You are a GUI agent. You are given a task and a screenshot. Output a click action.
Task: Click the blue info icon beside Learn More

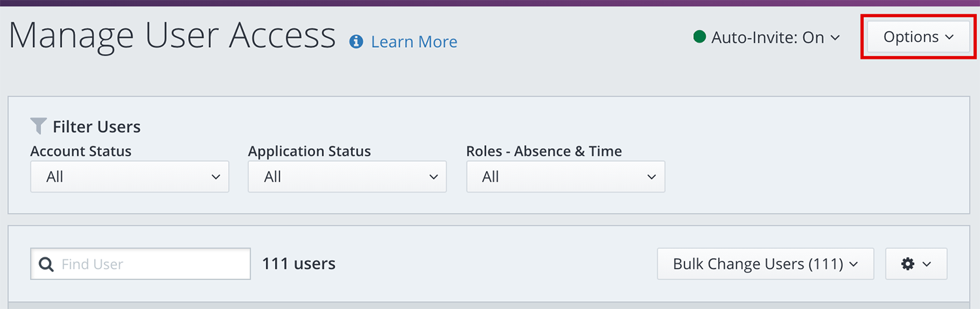coord(356,42)
